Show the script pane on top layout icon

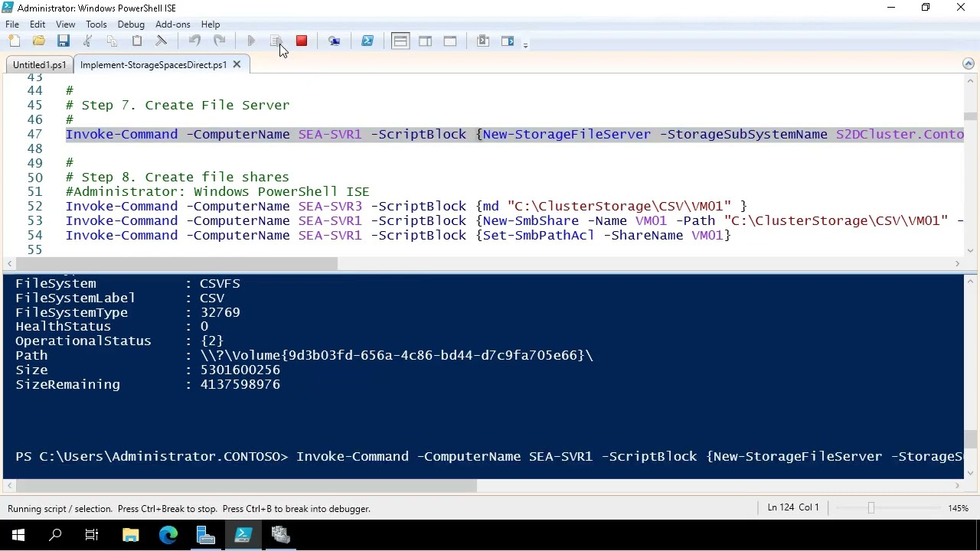tap(400, 41)
